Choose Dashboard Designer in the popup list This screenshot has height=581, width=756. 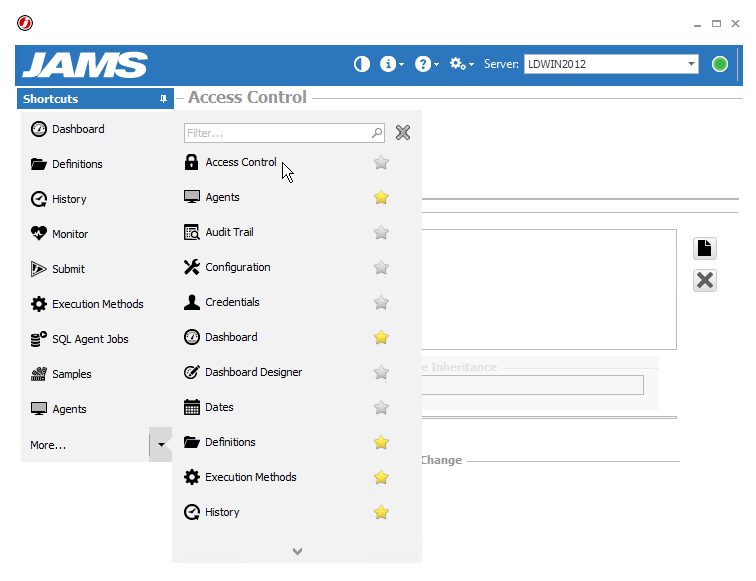coord(253,372)
